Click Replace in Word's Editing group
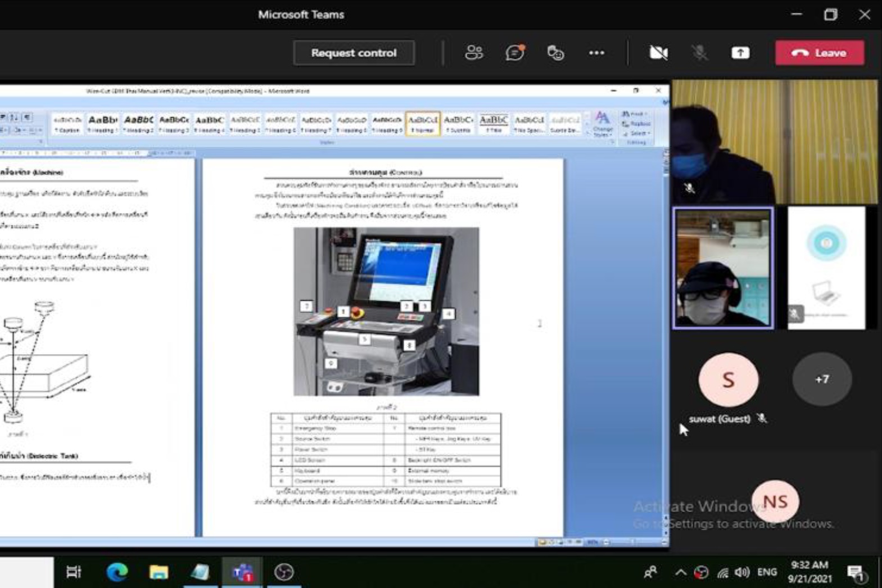This screenshot has width=882, height=588. [636, 124]
